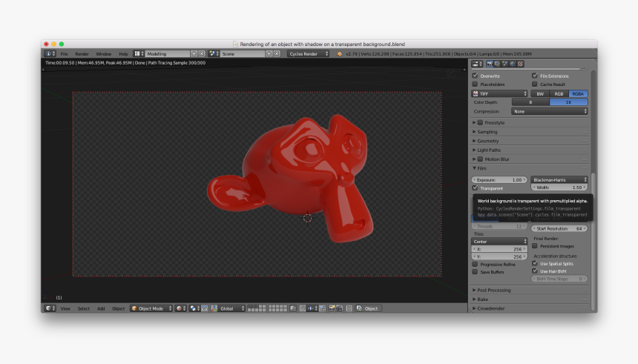Click the Info editor type icon
Image resolution: width=638 pixels, height=364 pixels.
(48, 54)
